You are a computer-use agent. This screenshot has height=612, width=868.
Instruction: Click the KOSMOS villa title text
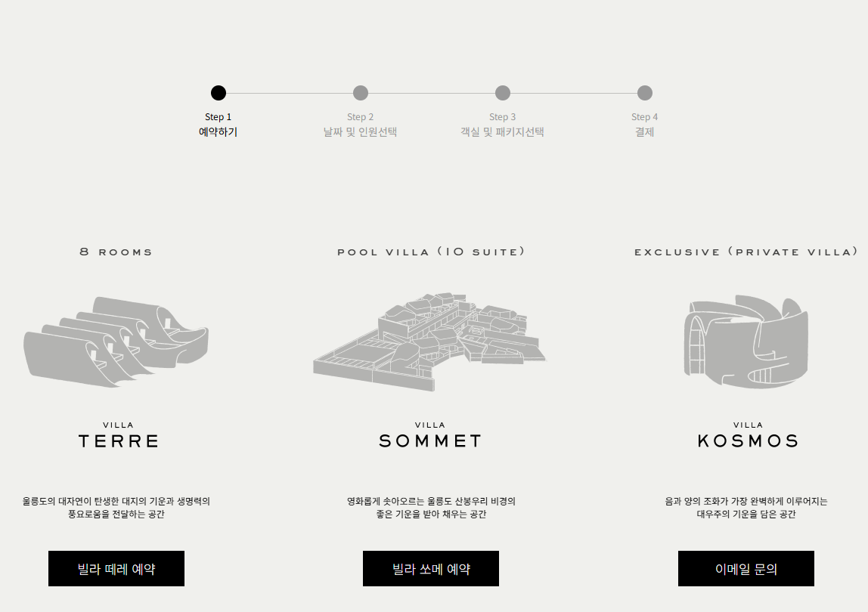(748, 441)
